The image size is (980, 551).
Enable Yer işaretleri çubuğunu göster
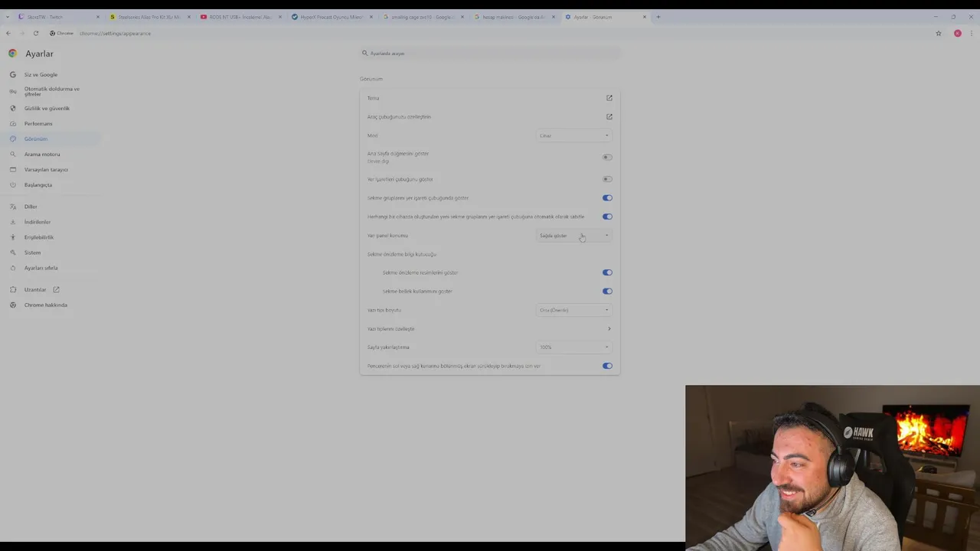[x=607, y=179]
